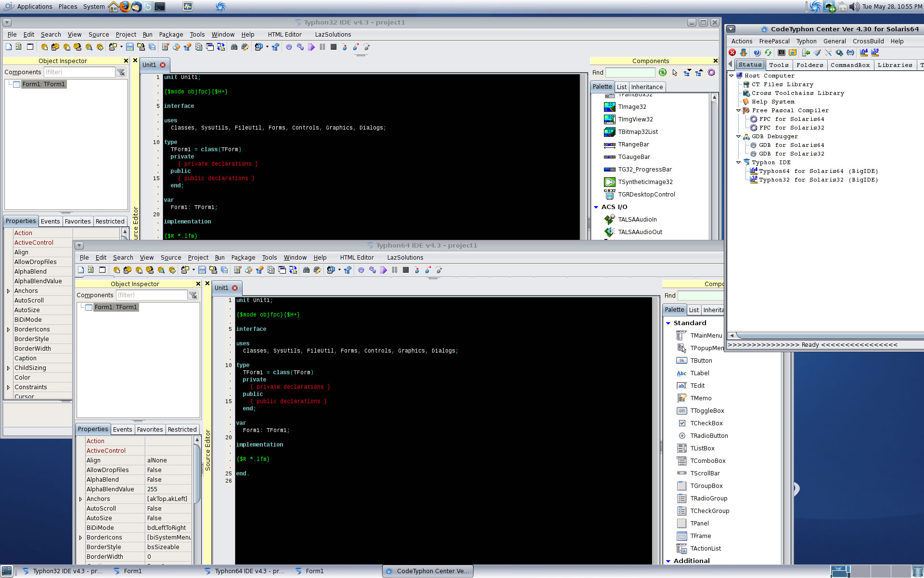Run the project in Typhon64 IDE

point(384,270)
